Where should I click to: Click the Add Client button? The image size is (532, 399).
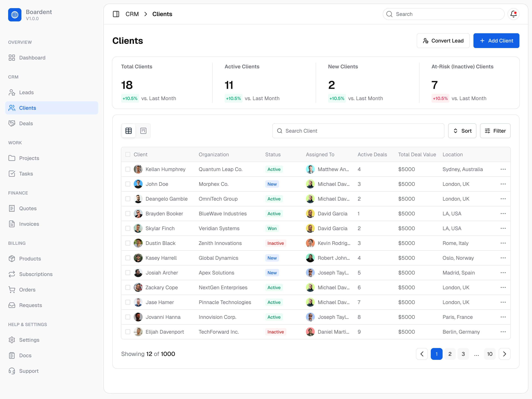click(496, 41)
